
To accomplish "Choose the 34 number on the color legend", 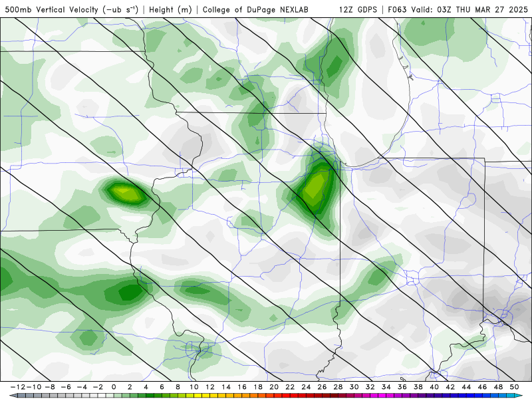I will (x=386, y=387).
